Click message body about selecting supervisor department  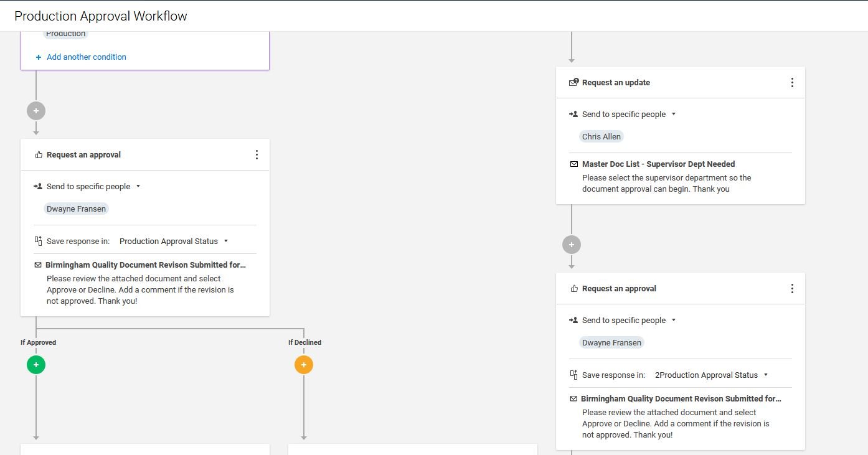pos(666,184)
